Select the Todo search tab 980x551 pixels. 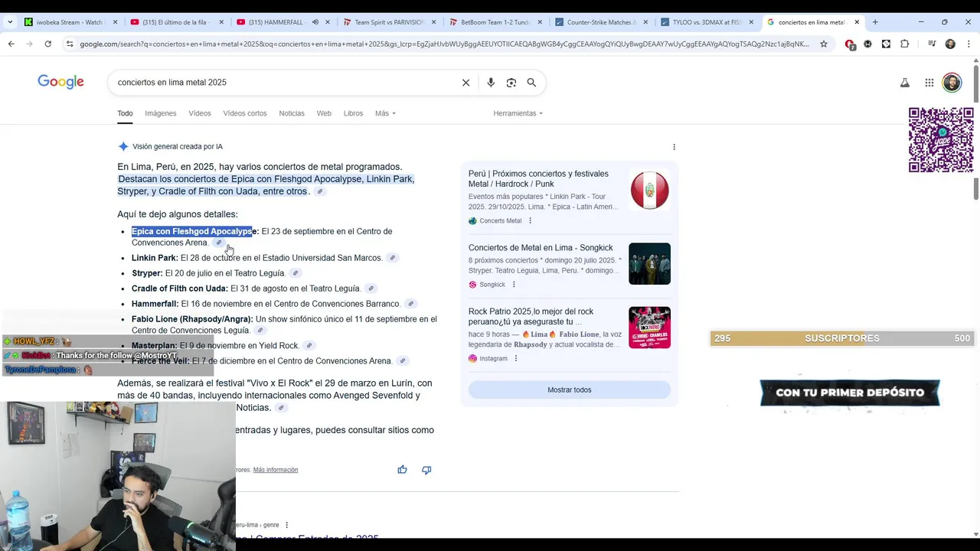click(125, 113)
